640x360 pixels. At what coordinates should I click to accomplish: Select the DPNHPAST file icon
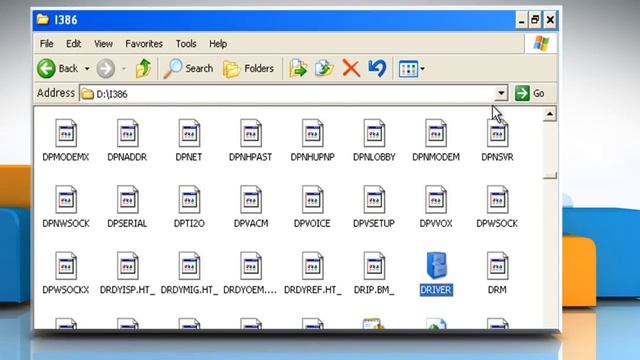(x=251, y=133)
